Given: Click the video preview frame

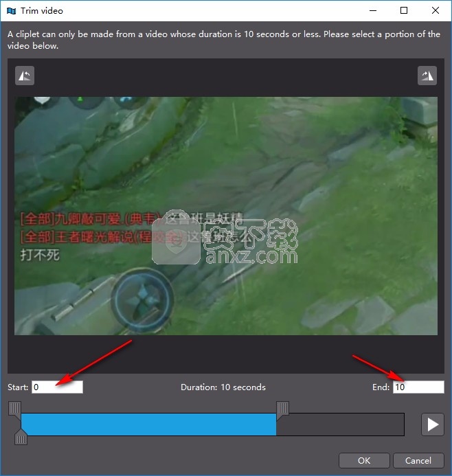Looking at the screenshot, I should (226, 216).
